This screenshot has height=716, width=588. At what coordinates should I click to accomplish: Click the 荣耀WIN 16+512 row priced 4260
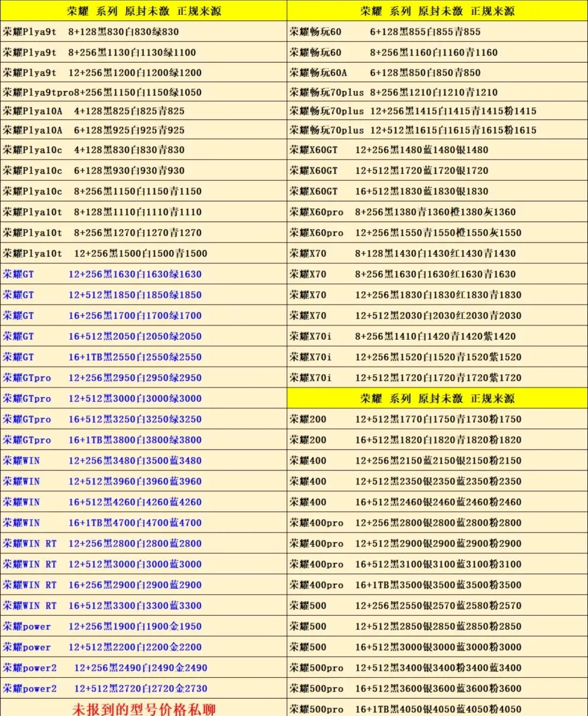point(144,501)
